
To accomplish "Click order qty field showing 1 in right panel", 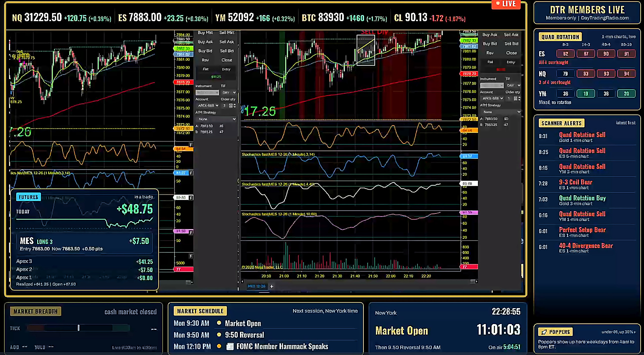I will coord(509,98).
